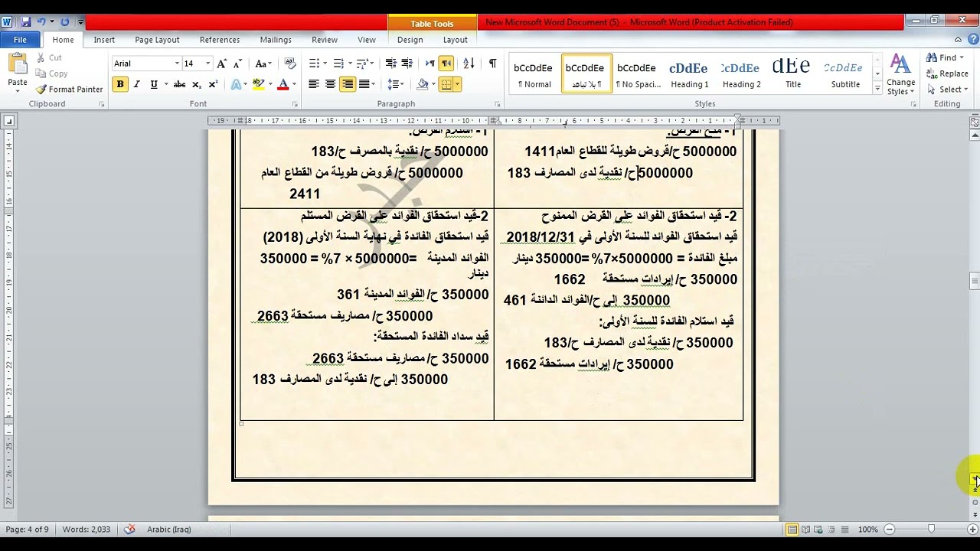Image resolution: width=980 pixels, height=551 pixels.
Task: Click Words: 2,033 in status bar
Action: click(87, 530)
